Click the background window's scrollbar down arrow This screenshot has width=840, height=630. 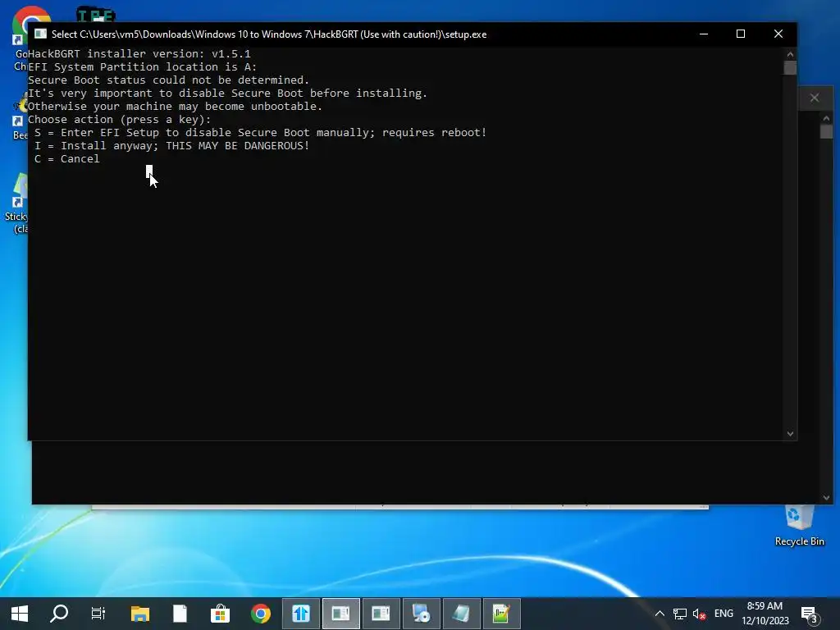826,498
